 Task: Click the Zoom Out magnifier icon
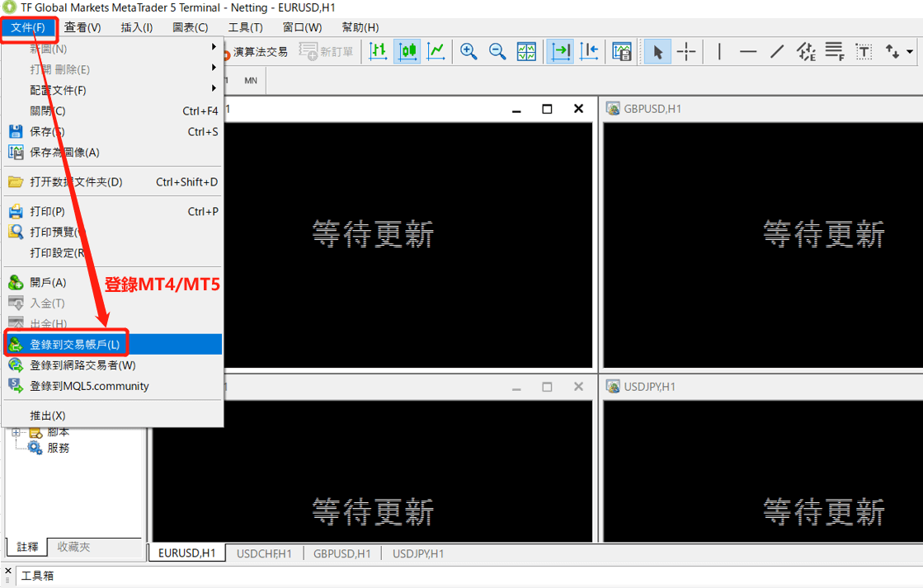(497, 51)
